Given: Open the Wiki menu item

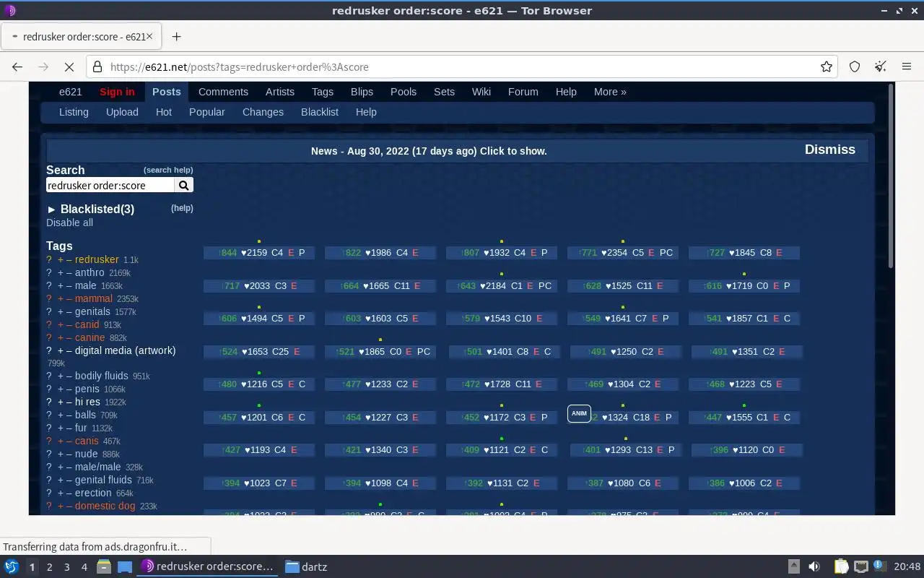Looking at the screenshot, I should point(481,92).
